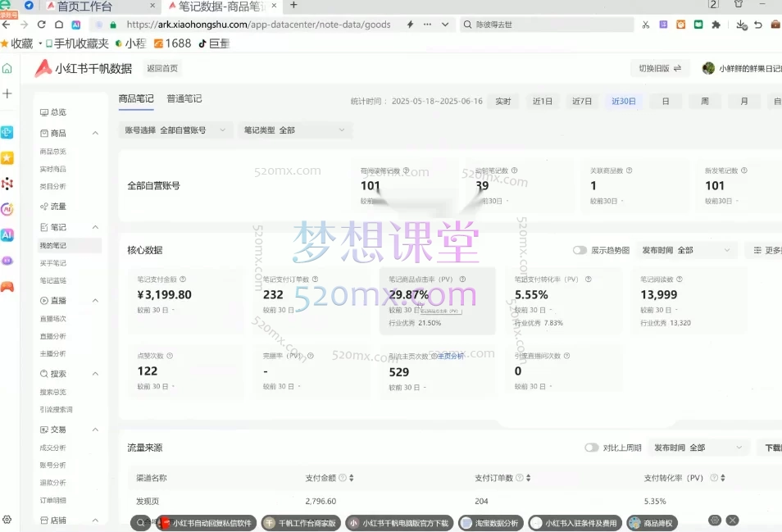Image resolution: width=782 pixels, height=532 pixels.
Task: Collapse the 商品 sidebar group chevron
Action: [x=95, y=133]
